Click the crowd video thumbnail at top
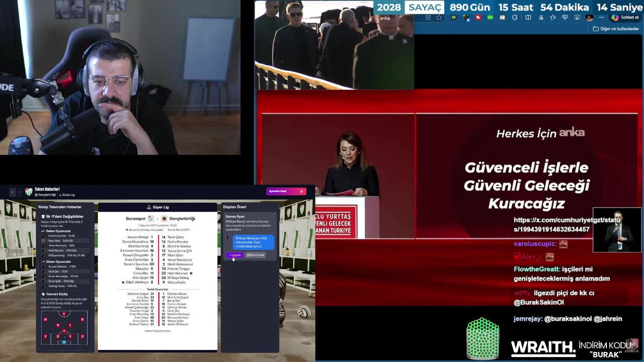Screen dimensions: 644x362 click(x=334, y=45)
